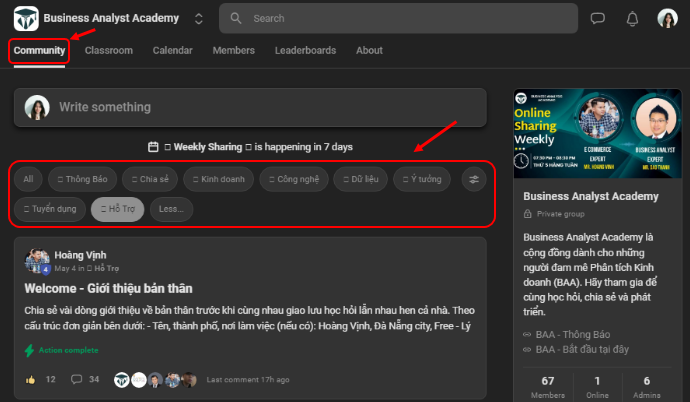View the 67 Members count
The width and height of the screenshot is (690, 402).
click(x=548, y=387)
